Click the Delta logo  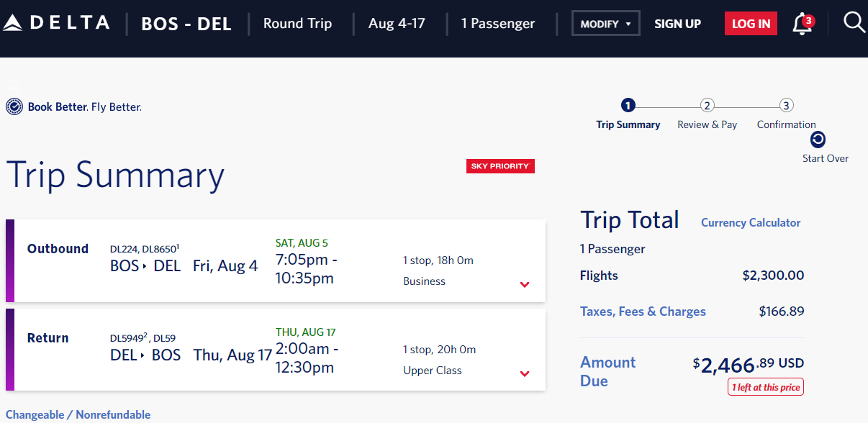point(56,23)
